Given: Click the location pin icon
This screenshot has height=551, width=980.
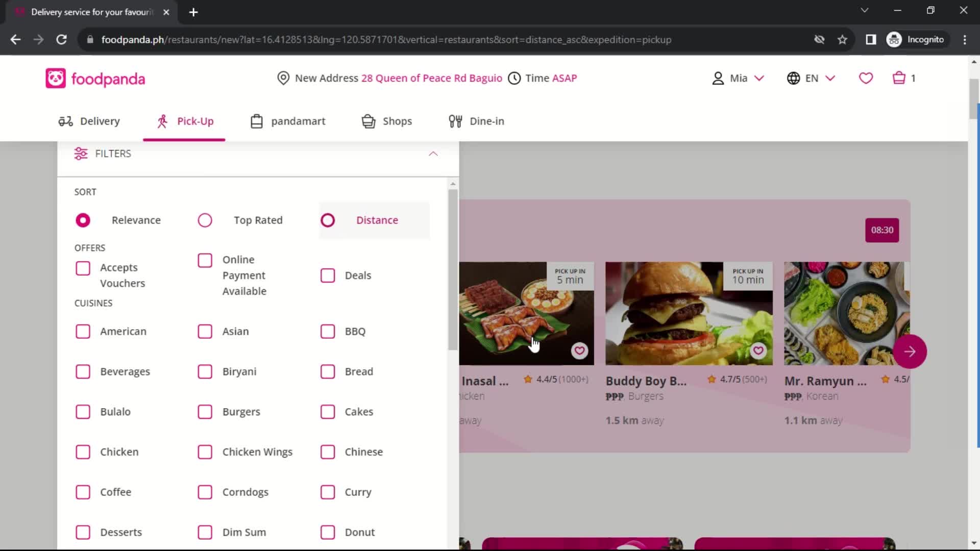Looking at the screenshot, I should [283, 78].
